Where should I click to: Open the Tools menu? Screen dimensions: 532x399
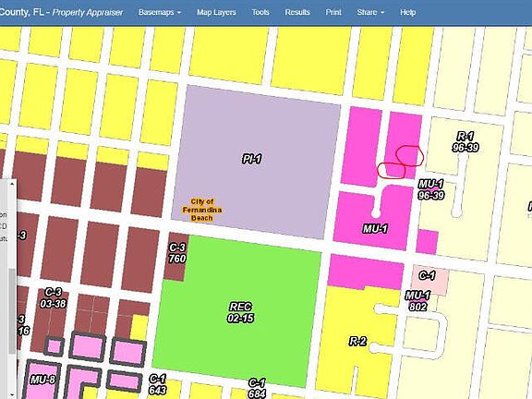pyautogui.click(x=260, y=12)
